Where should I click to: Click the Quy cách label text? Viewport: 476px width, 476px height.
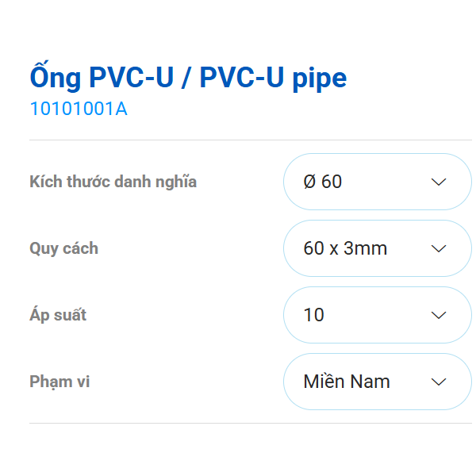point(63,248)
